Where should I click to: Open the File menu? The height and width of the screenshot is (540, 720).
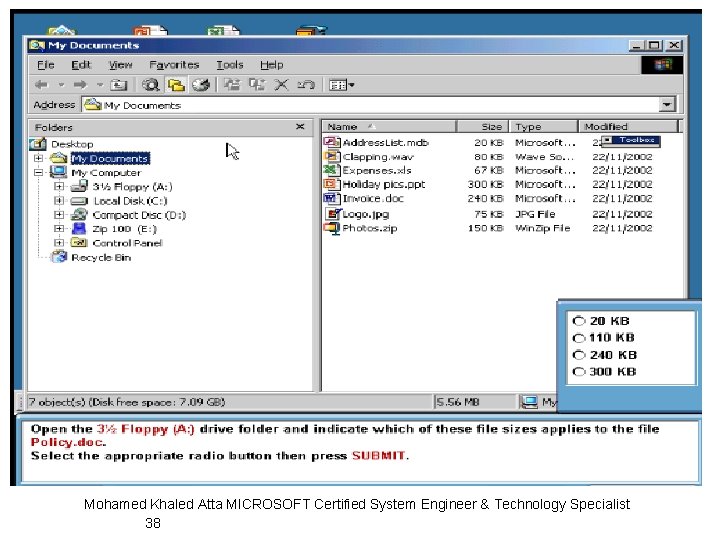(46, 65)
